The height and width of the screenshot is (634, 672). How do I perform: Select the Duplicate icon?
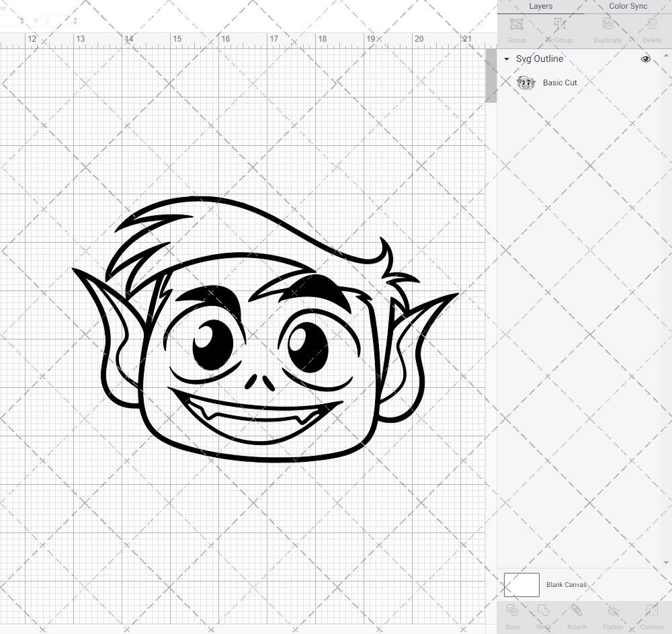coord(607,27)
